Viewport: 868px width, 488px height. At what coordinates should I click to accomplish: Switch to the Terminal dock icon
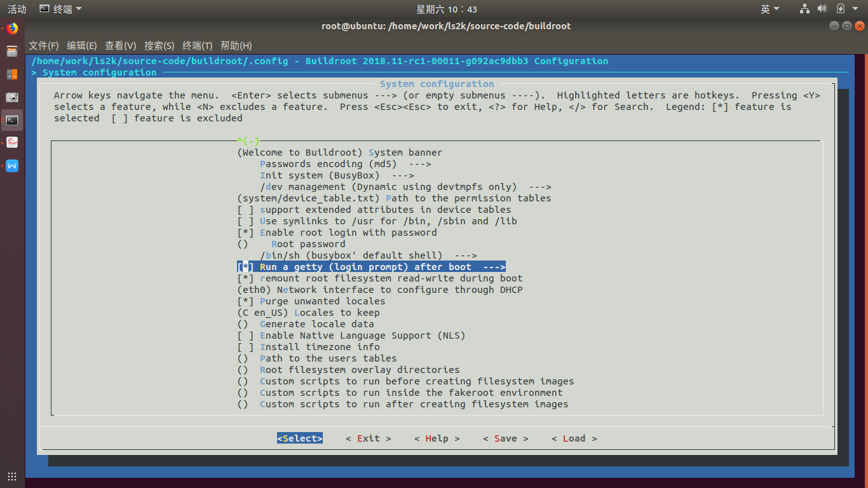(12, 120)
